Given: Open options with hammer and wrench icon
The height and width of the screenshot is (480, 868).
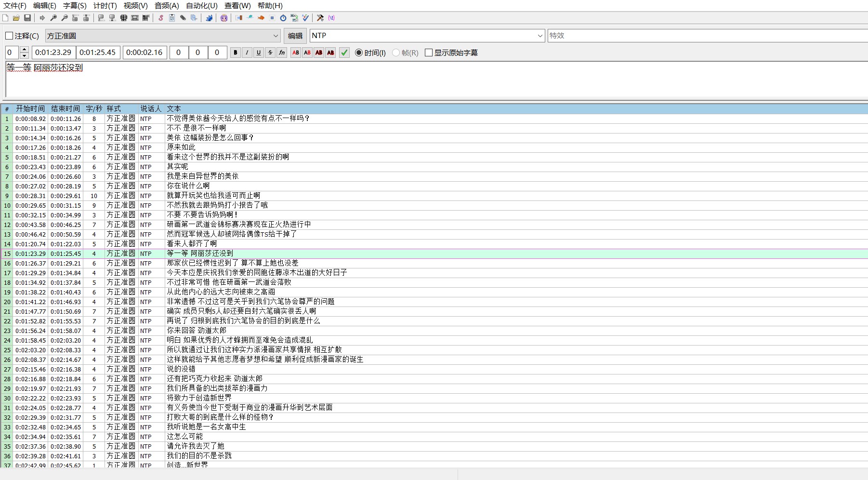Looking at the screenshot, I should coord(320,18).
